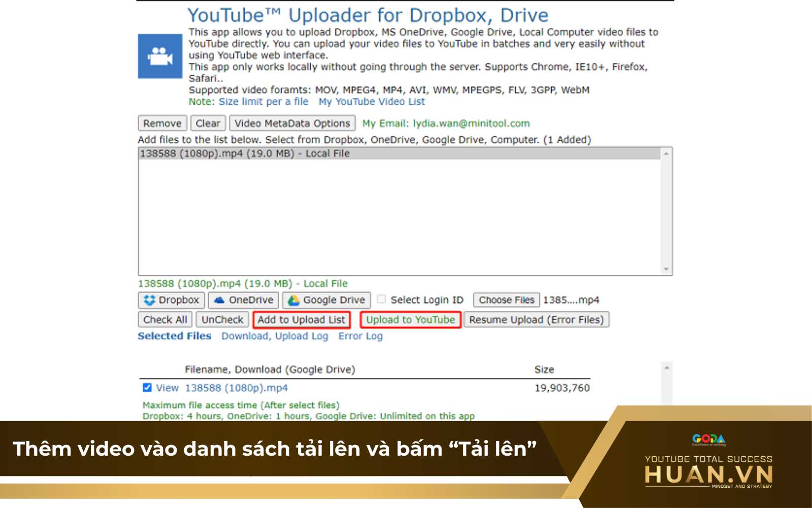
Task: Click the OneDrive cloud icon
Action: [219, 300]
